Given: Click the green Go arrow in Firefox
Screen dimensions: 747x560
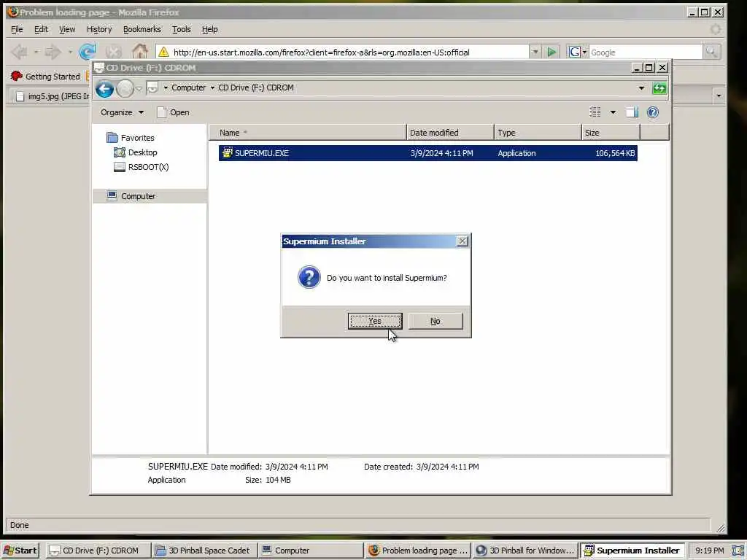Looking at the screenshot, I should pyautogui.click(x=551, y=52).
